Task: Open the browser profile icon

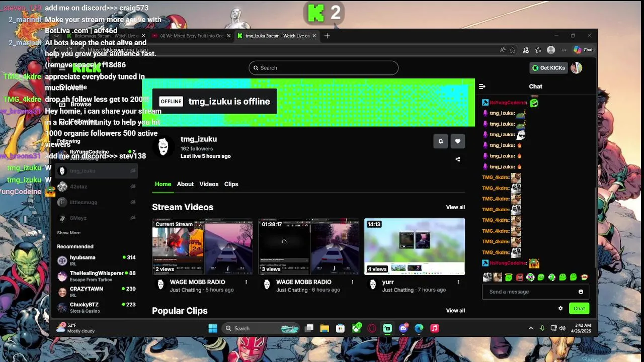Action: click(551, 50)
